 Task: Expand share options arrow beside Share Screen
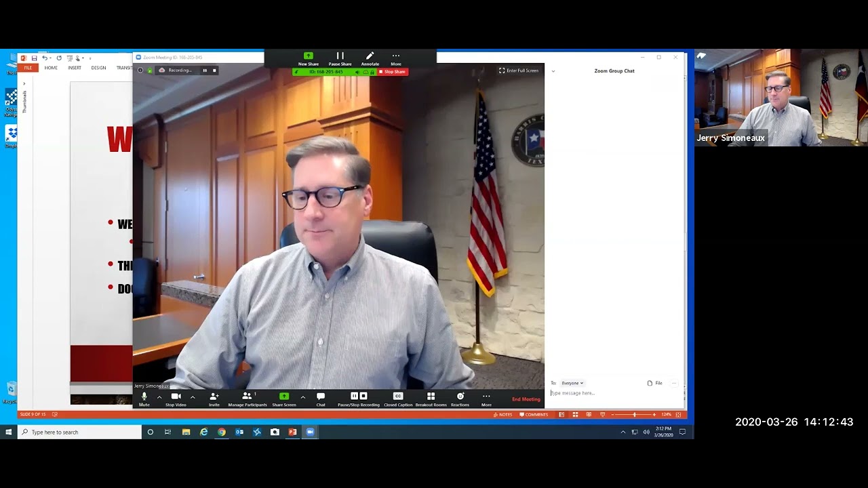click(302, 397)
